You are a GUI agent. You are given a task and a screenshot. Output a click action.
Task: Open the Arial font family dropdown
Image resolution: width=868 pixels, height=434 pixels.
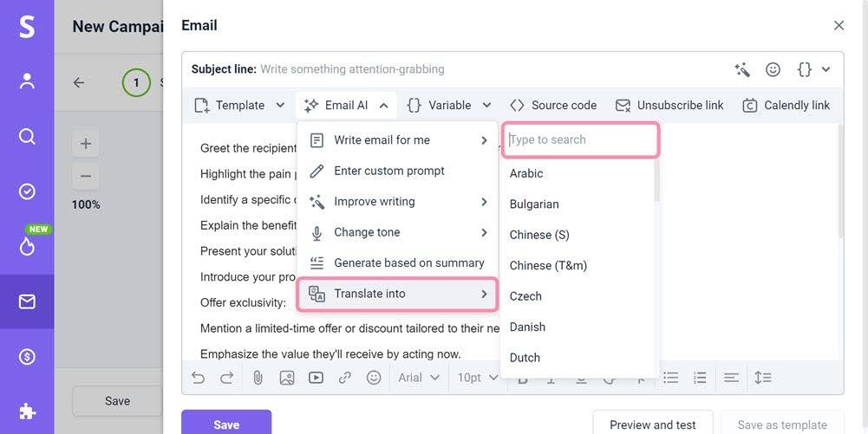point(419,378)
